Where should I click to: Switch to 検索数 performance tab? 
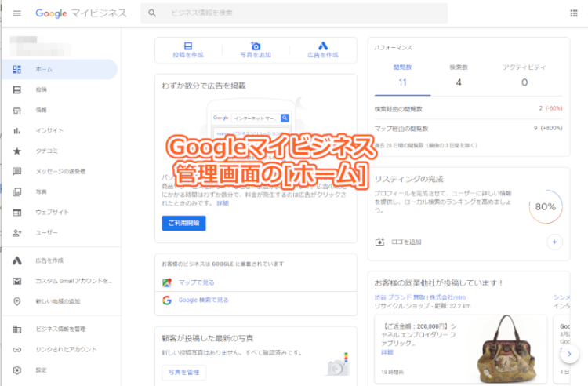click(459, 77)
